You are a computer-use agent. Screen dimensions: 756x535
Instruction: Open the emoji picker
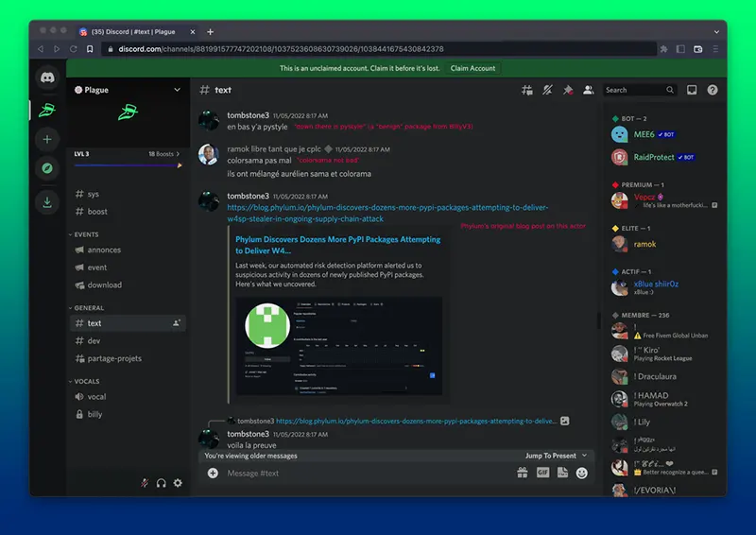point(582,474)
